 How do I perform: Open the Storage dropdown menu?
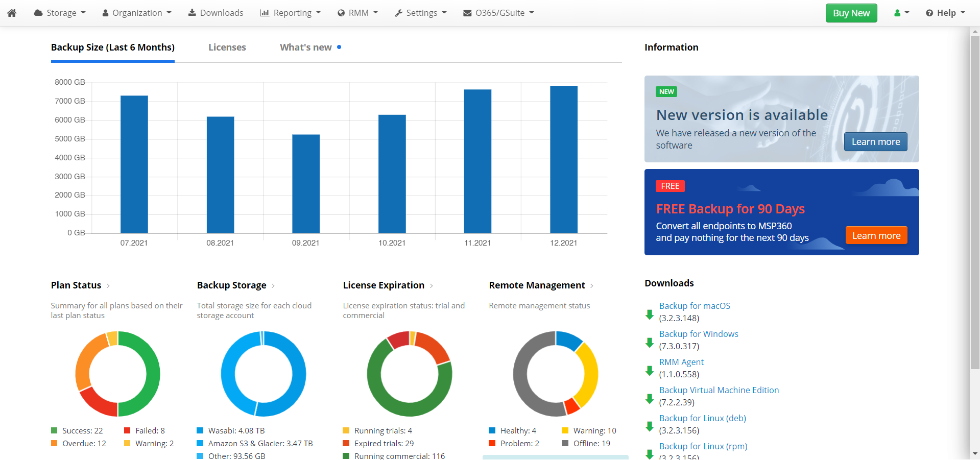tap(60, 13)
